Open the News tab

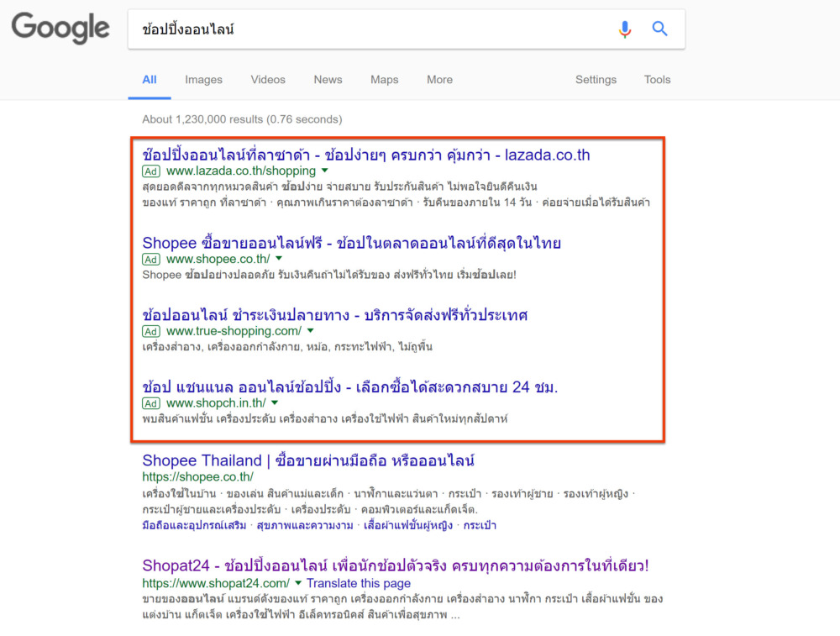328,80
